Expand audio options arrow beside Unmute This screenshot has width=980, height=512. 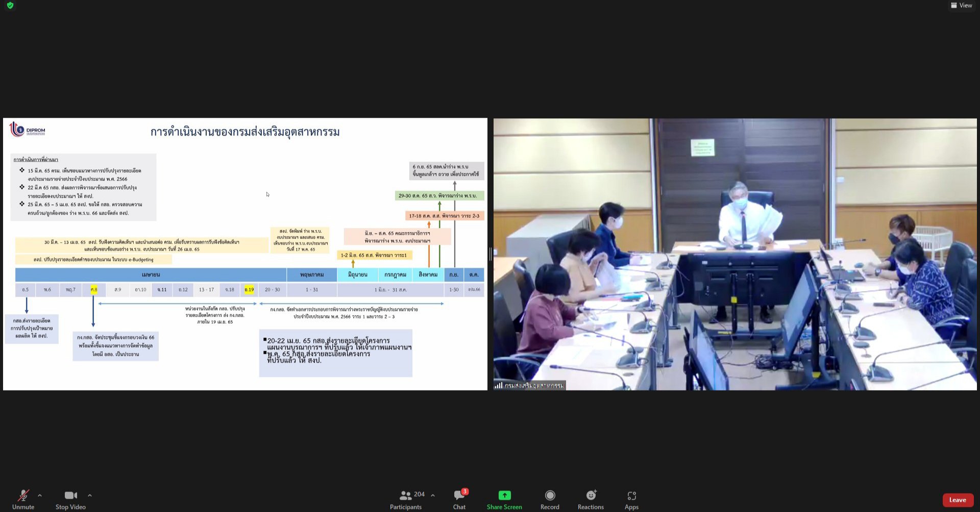pos(40,495)
